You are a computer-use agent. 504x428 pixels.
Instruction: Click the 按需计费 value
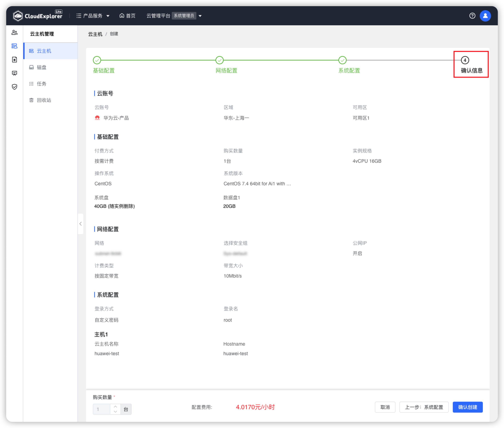point(104,161)
